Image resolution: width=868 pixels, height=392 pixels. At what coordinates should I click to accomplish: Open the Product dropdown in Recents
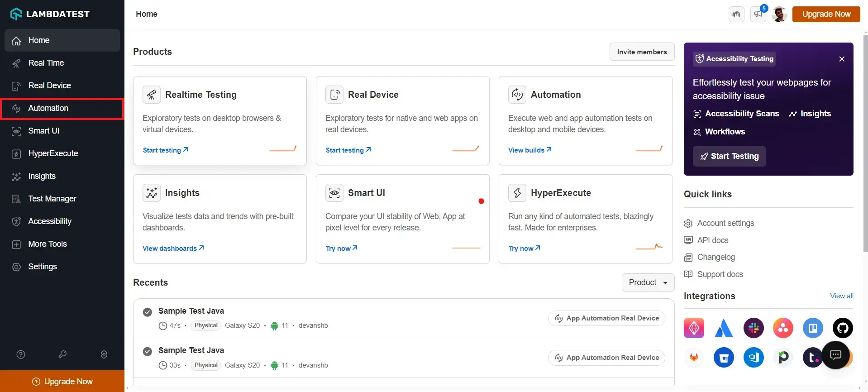coord(648,282)
